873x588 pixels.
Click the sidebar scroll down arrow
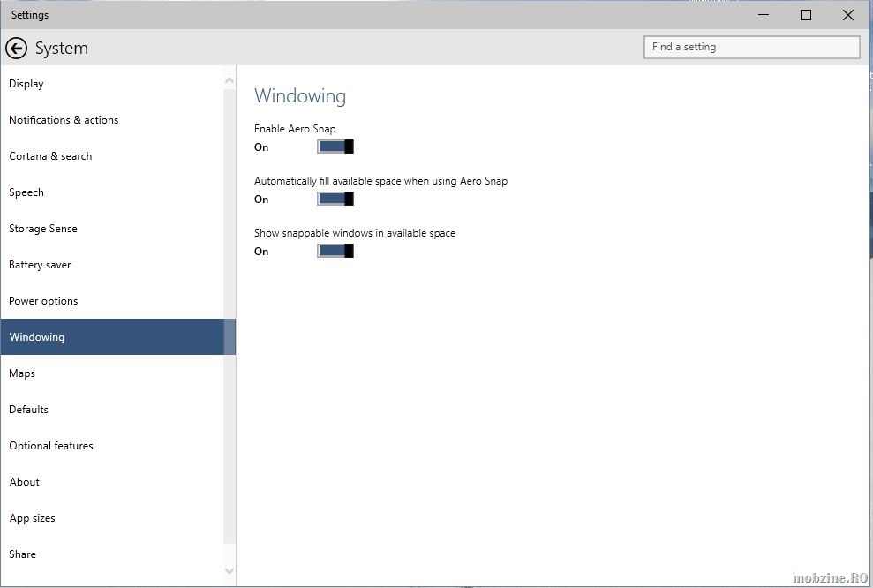[x=230, y=570]
